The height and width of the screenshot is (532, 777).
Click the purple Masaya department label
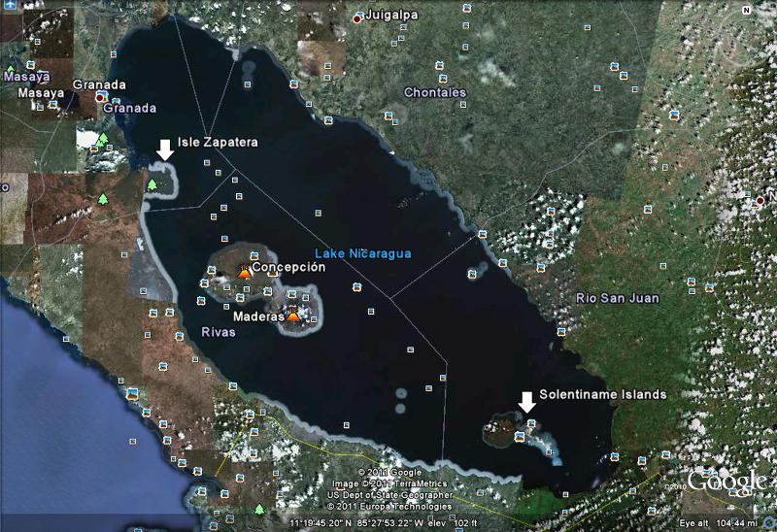(27, 77)
